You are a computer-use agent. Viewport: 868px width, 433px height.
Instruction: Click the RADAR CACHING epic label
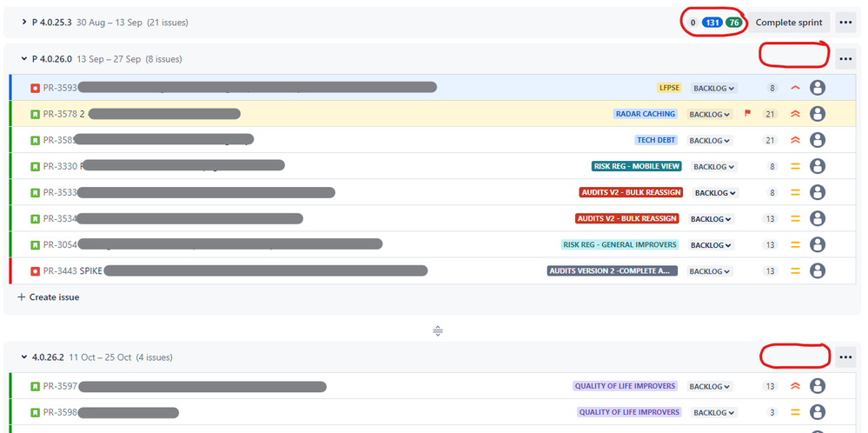point(646,114)
